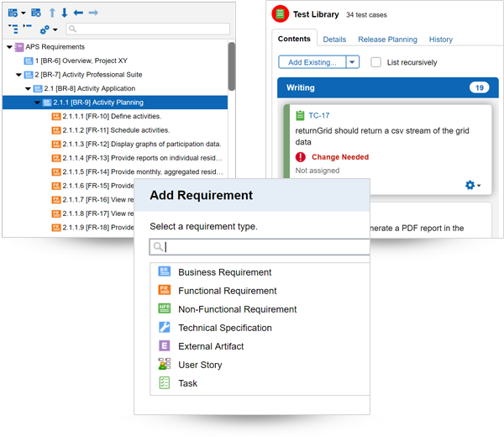
Task: Click the expand all tree icon
Action: click(13, 29)
